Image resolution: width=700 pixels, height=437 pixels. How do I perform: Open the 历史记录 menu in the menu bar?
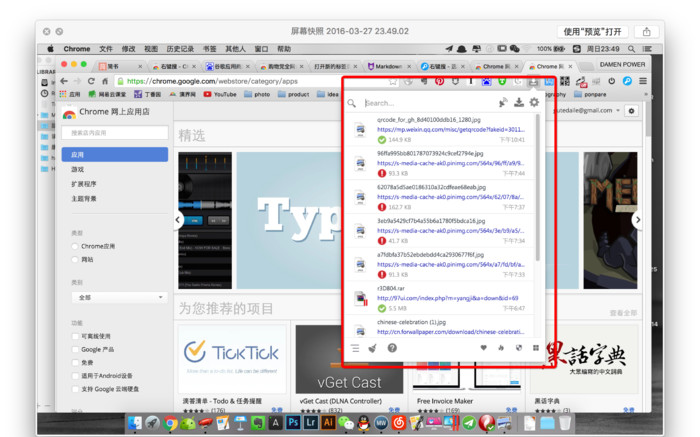(x=180, y=49)
